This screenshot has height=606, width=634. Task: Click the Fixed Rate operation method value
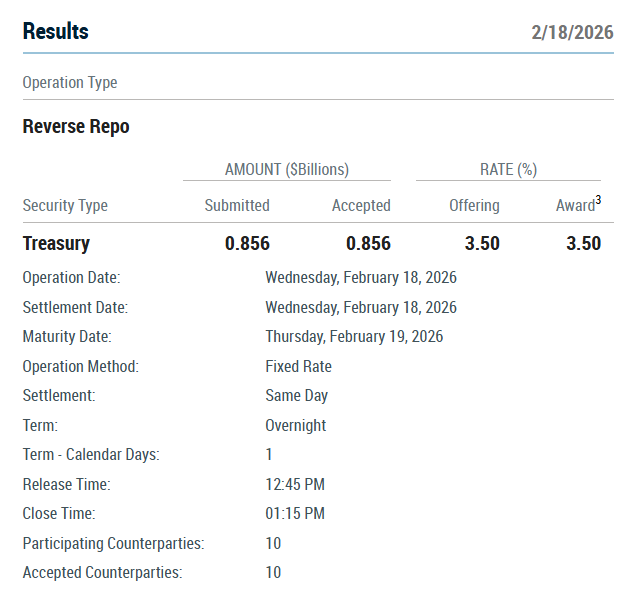click(298, 366)
